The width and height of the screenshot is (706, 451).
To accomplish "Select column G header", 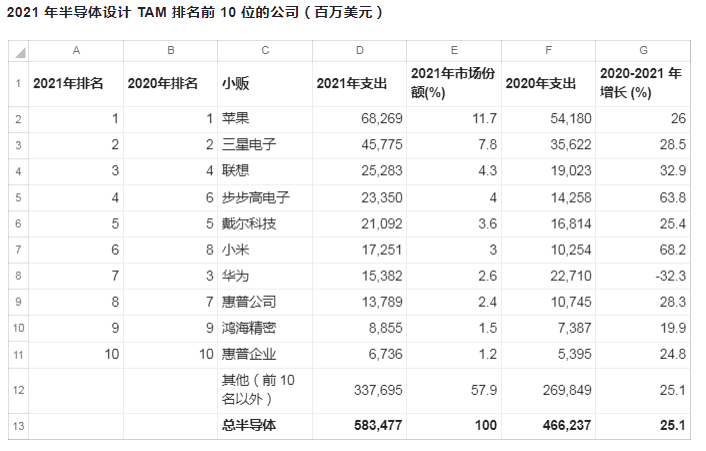I will (642, 50).
